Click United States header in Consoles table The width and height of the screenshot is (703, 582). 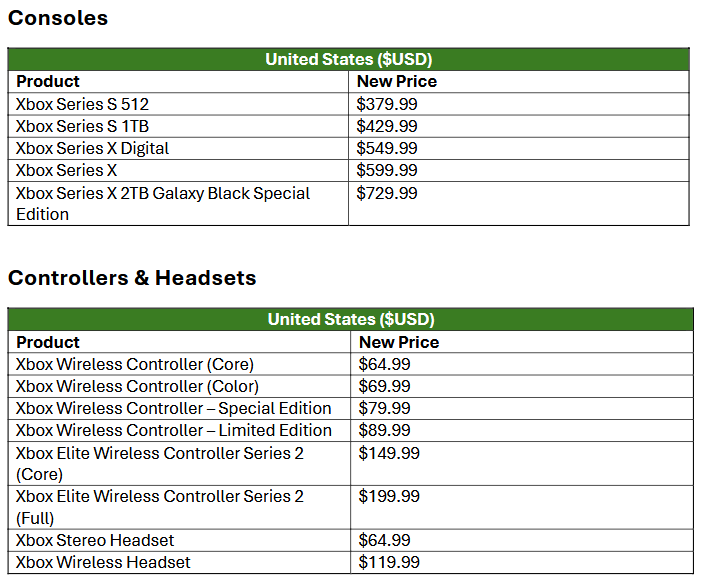point(348,59)
